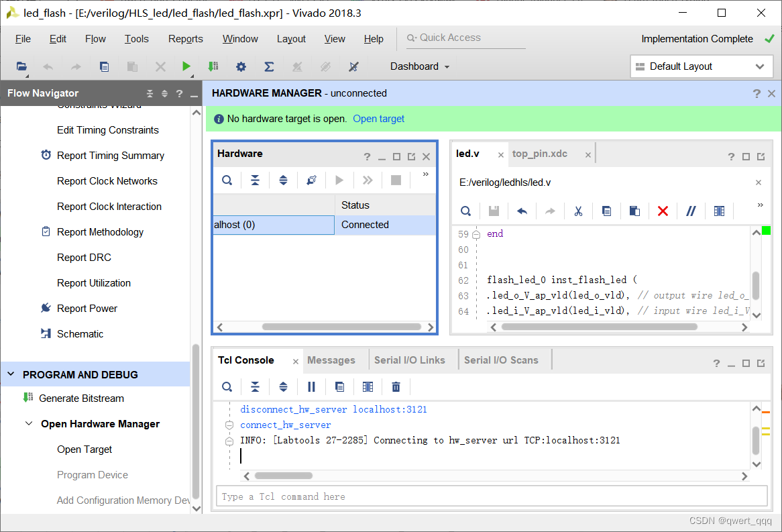Click the search icon in Tcl Console
This screenshot has height=532, width=782.
tap(227, 387)
